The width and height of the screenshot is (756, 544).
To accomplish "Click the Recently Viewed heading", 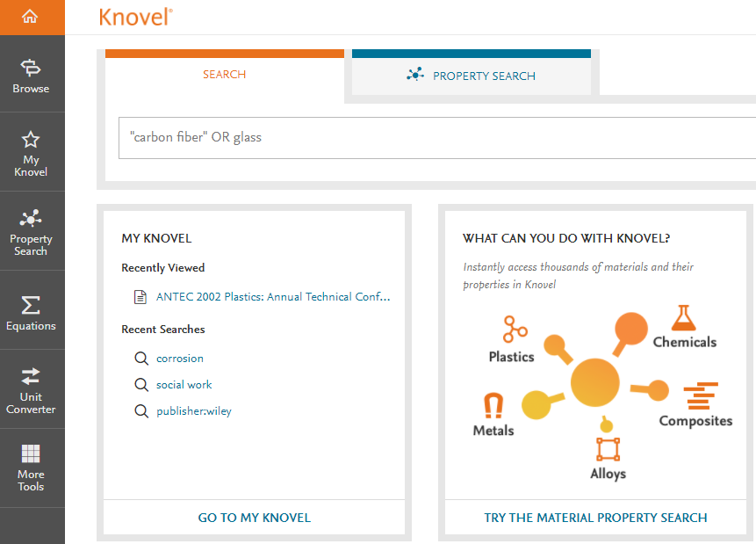I will pos(163,268).
